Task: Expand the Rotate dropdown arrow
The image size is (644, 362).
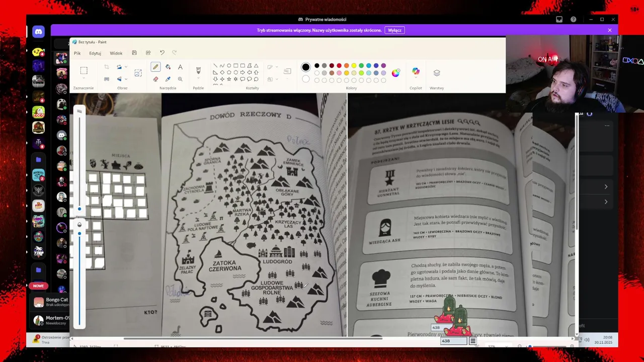Action: pos(126,67)
